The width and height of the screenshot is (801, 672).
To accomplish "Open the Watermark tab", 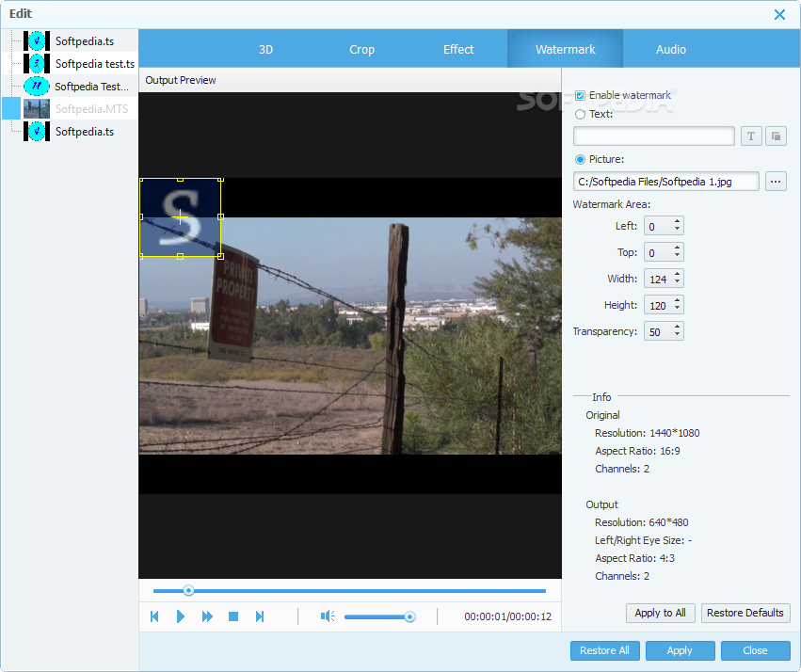I will point(565,49).
